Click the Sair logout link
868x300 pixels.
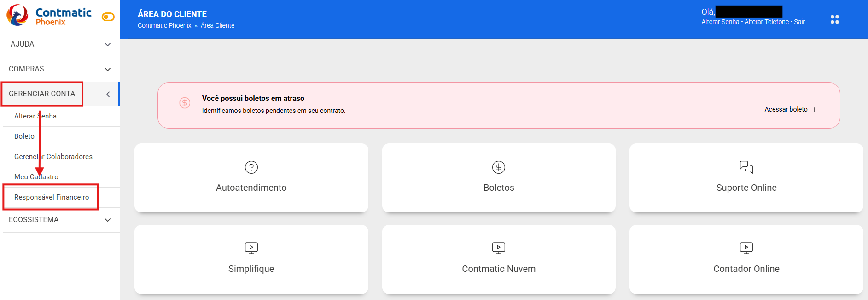click(799, 22)
